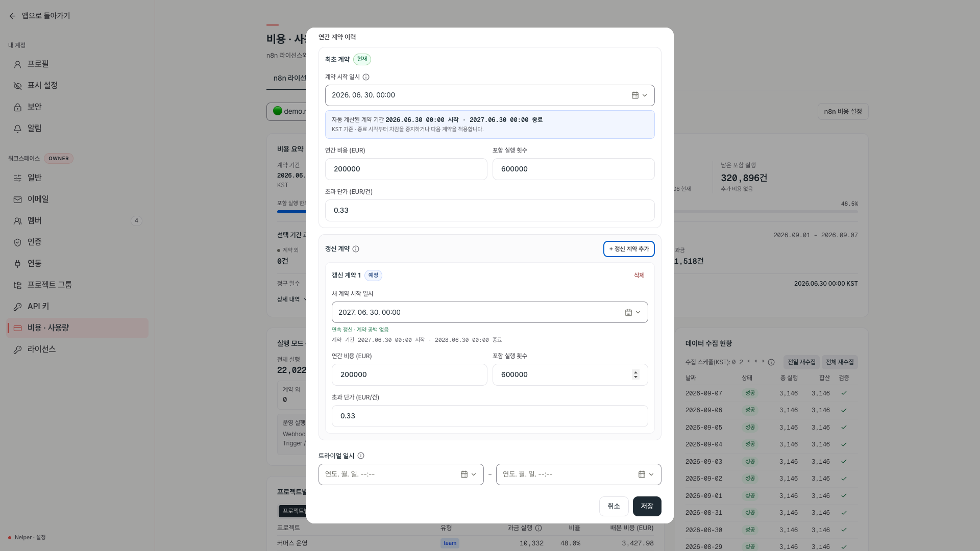Screen dimensions: 980x551
Task: Click the API 키 key icon
Action: coord(17,307)
